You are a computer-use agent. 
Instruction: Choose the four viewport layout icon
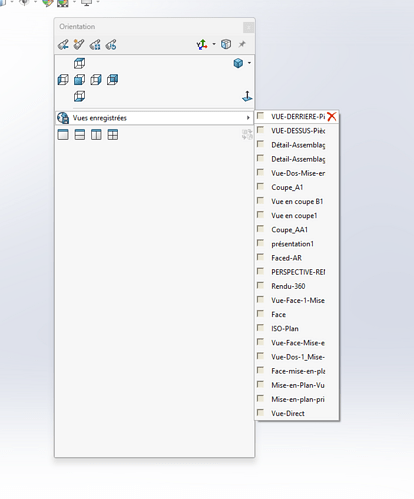point(113,135)
